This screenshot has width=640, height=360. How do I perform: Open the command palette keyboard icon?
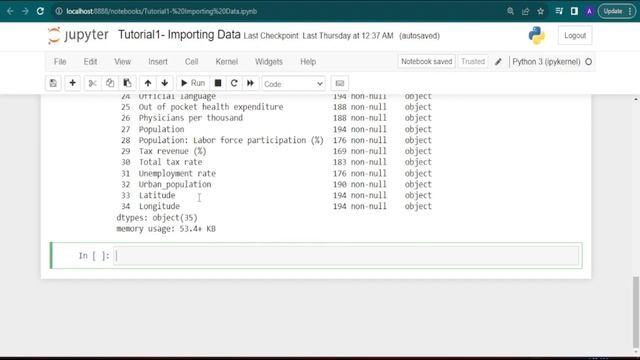(340, 83)
